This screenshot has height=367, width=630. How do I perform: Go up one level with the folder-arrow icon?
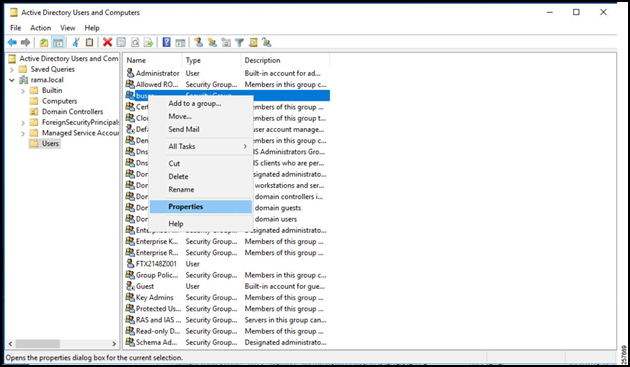point(44,42)
